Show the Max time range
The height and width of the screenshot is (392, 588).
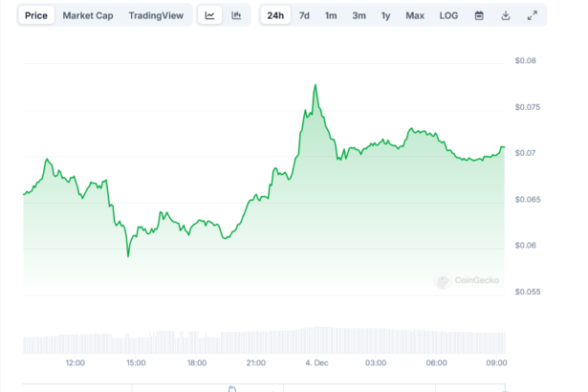415,15
